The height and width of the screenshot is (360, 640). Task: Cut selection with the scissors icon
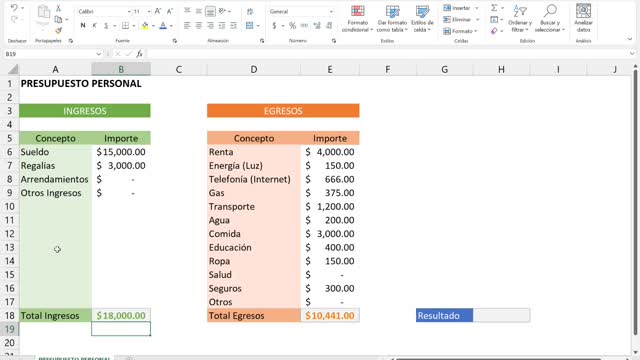[x=58, y=8]
